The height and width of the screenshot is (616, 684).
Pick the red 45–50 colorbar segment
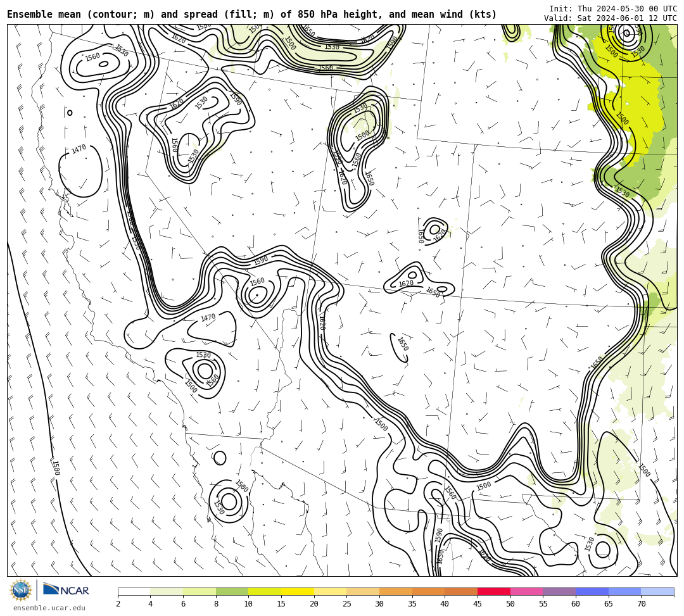pos(494,591)
